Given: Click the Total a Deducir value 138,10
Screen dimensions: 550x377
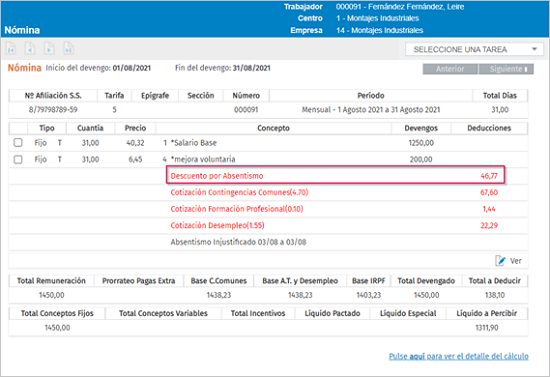Looking at the screenshot, I should click(495, 295).
